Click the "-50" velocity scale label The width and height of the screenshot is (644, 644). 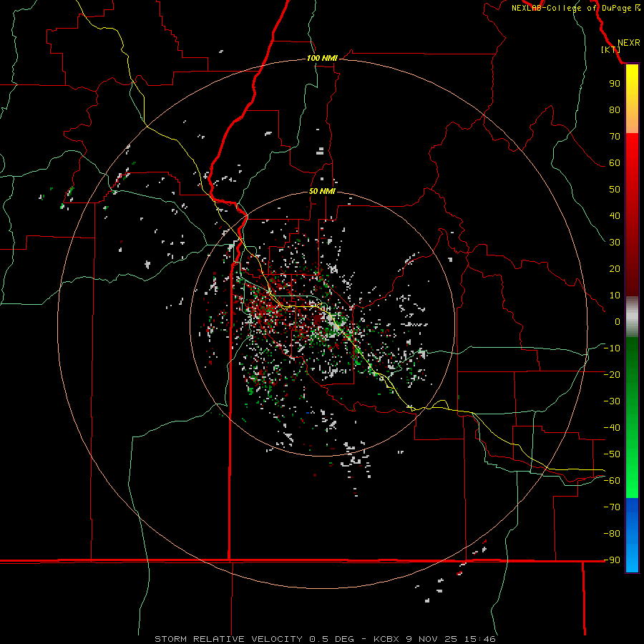(x=612, y=454)
